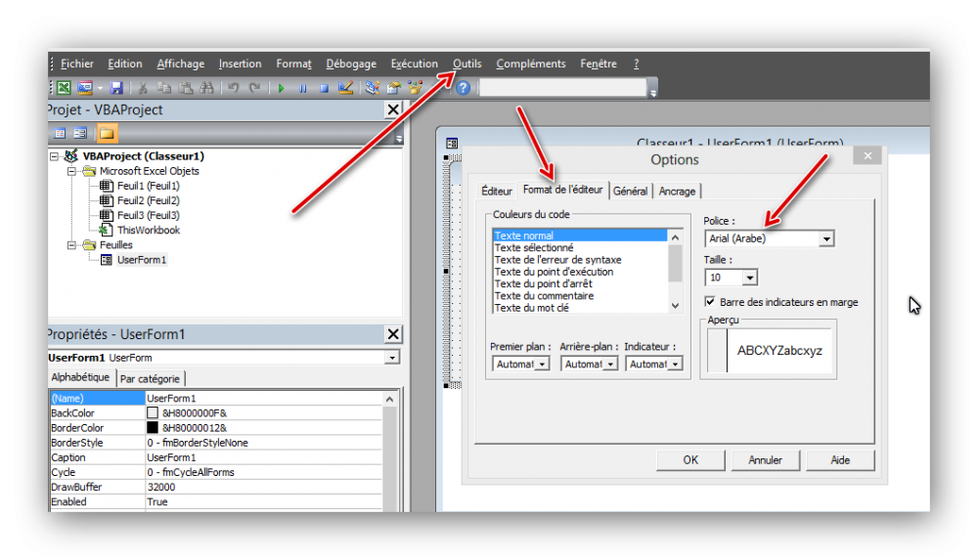Screen dimensions: 978x560
Task: Click the Save floppy disk icon
Action: 116,88
